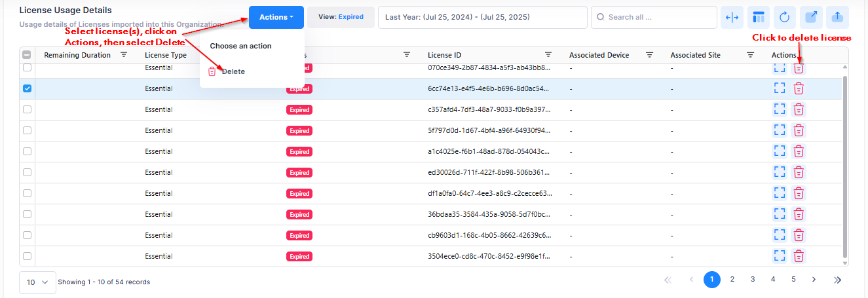This screenshot has width=868, height=298.
Task: Select checkbox for license c357afd4 row
Action: click(x=27, y=109)
